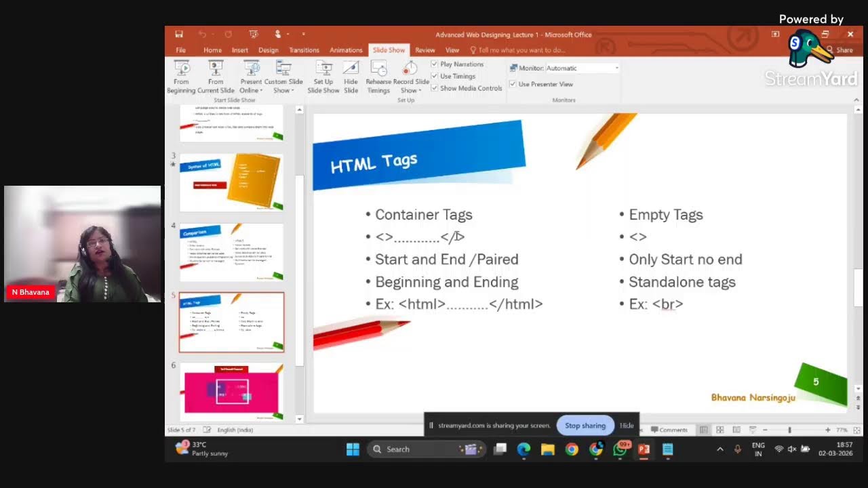
Task: Click the taskbar Search box
Action: coord(425,449)
